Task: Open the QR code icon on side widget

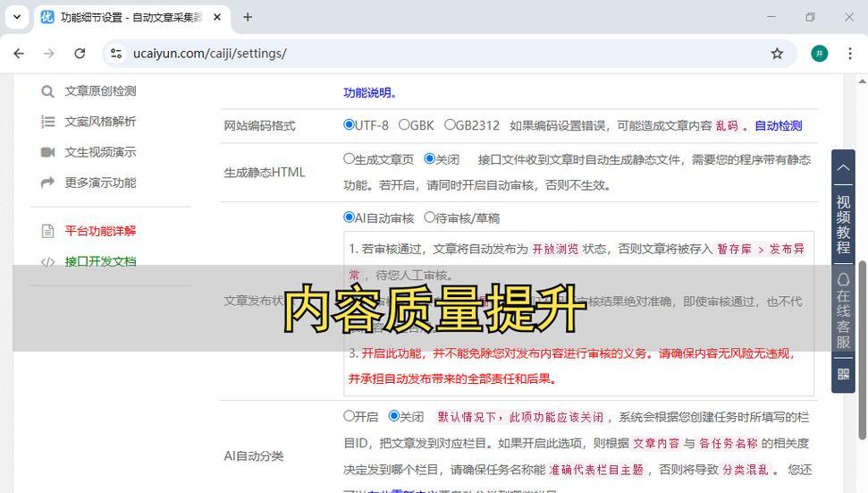Action: (843, 374)
